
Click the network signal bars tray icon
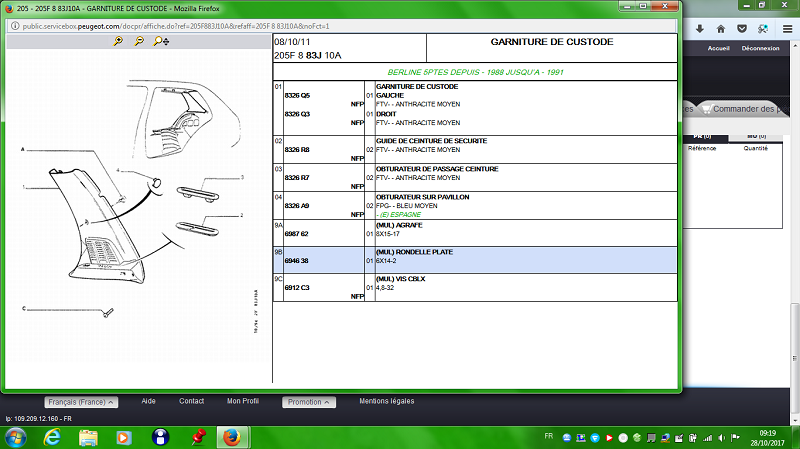[707, 438]
